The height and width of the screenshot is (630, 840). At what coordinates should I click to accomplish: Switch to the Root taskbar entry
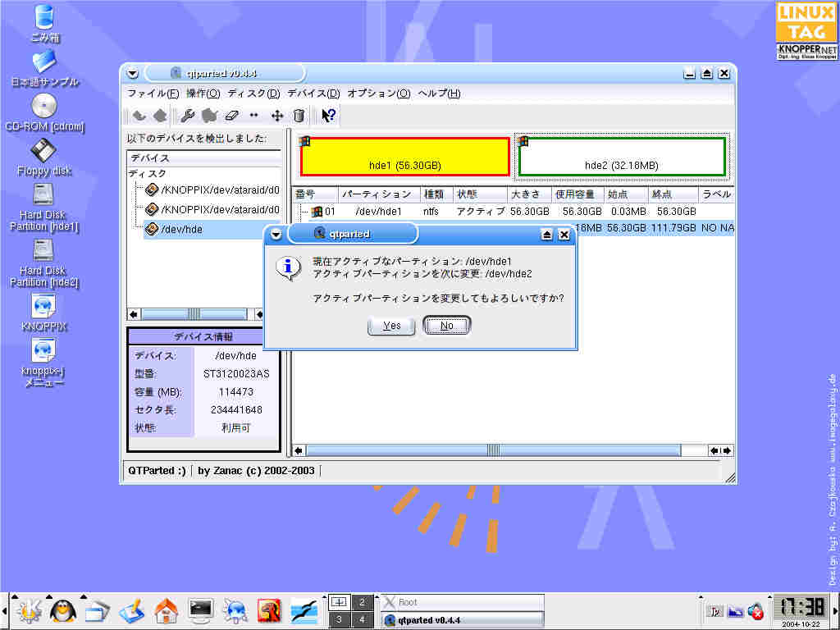tap(462, 602)
